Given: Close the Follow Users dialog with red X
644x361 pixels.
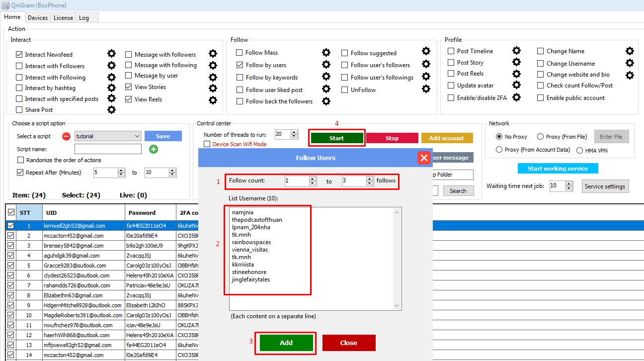Looking at the screenshot, I should click(x=424, y=158).
